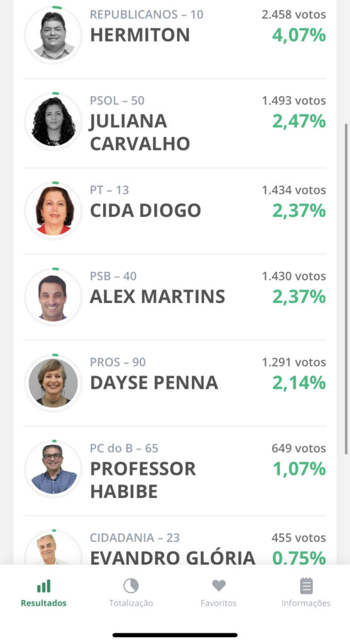Tap the Informações clipboard icon
The height and width of the screenshot is (644, 350).
(306, 586)
